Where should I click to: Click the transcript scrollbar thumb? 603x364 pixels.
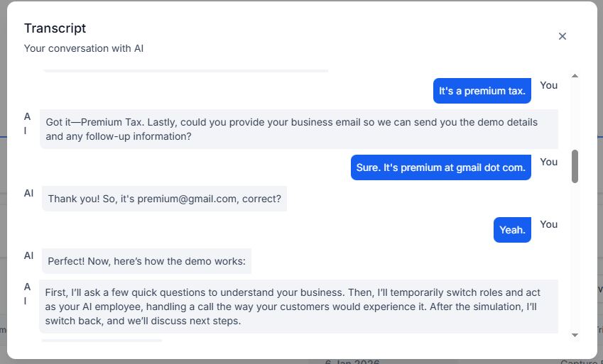[x=575, y=166]
